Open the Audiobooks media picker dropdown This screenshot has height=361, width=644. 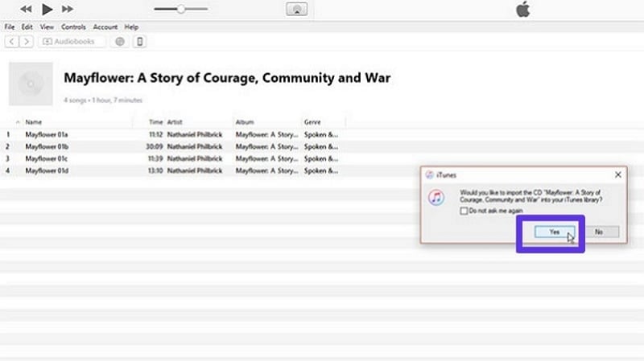72,42
